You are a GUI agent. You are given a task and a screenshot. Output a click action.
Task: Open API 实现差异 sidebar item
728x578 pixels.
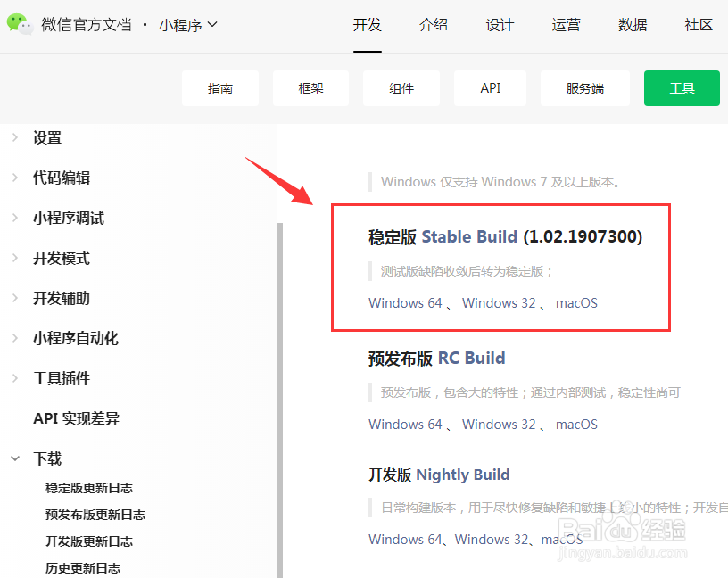[x=76, y=418]
